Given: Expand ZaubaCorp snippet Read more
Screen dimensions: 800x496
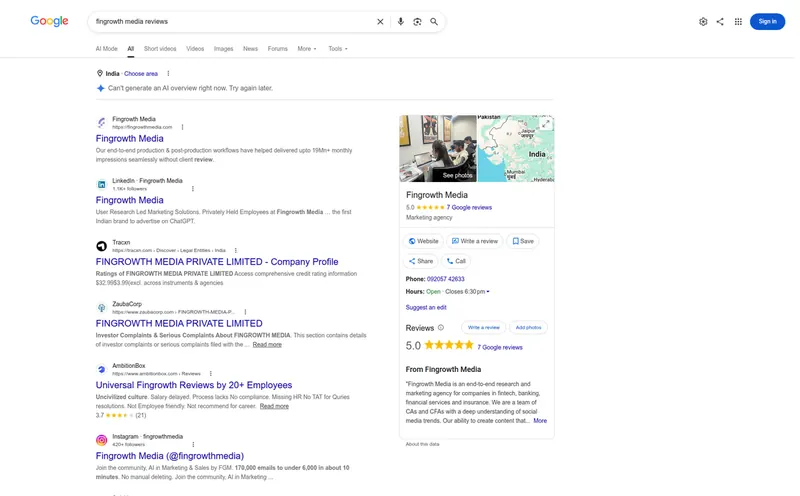Looking at the screenshot, I should click(267, 344).
